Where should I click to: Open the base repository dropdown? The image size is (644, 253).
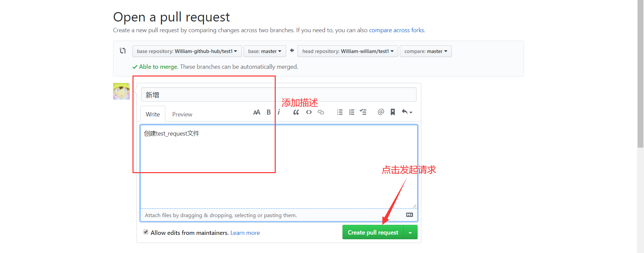coord(187,51)
